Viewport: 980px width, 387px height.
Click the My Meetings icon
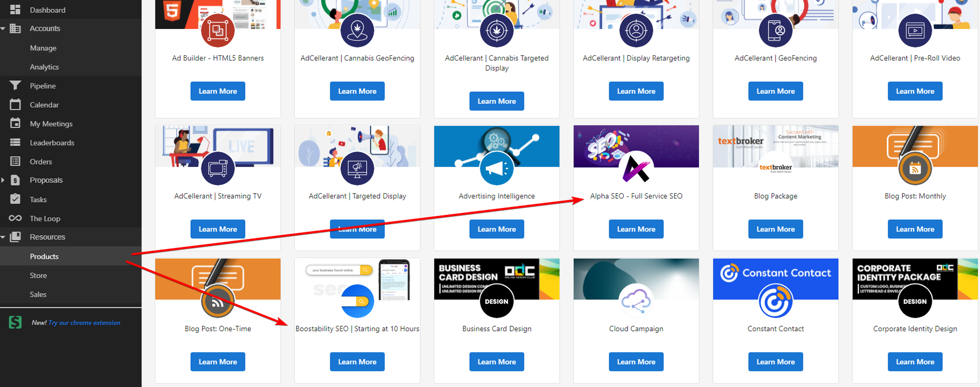click(x=15, y=123)
